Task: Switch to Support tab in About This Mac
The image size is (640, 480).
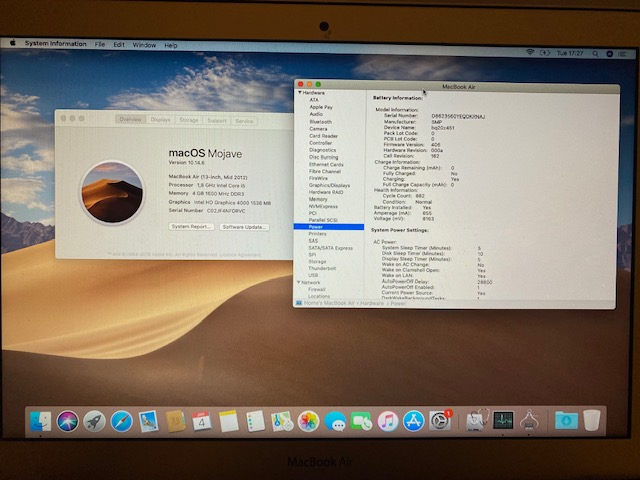Action: coord(217,120)
